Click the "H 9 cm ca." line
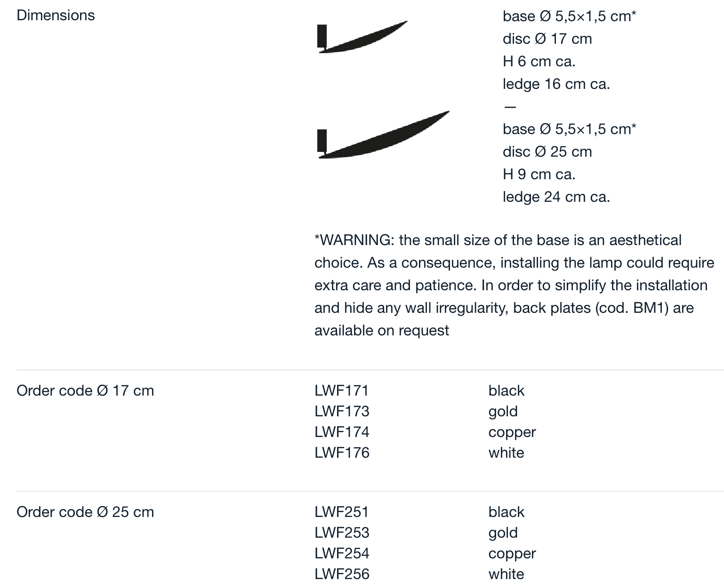Image resolution: width=724 pixels, height=588 pixels. (x=539, y=174)
